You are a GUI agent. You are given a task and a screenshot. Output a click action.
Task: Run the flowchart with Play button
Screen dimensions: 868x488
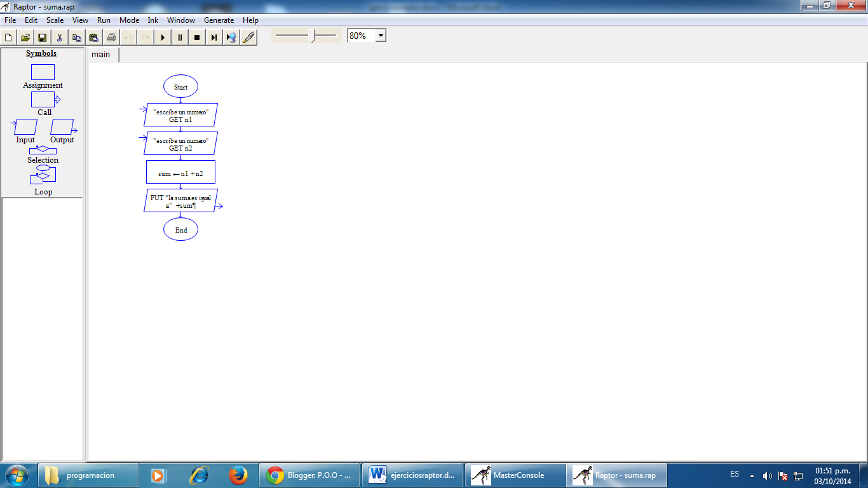(163, 37)
